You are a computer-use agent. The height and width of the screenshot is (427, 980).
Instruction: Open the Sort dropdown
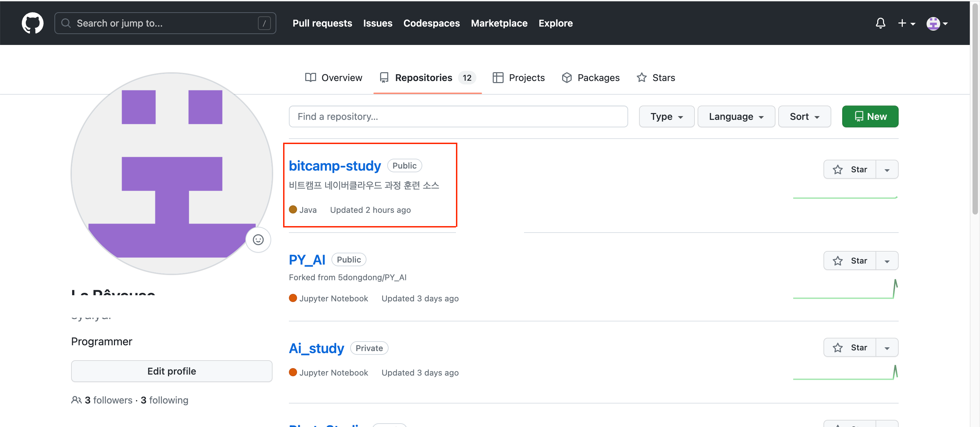click(x=804, y=116)
